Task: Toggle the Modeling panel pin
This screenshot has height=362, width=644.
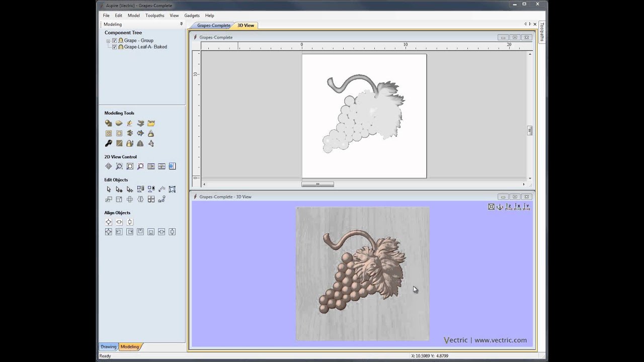Action: click(x=181, y=24)
